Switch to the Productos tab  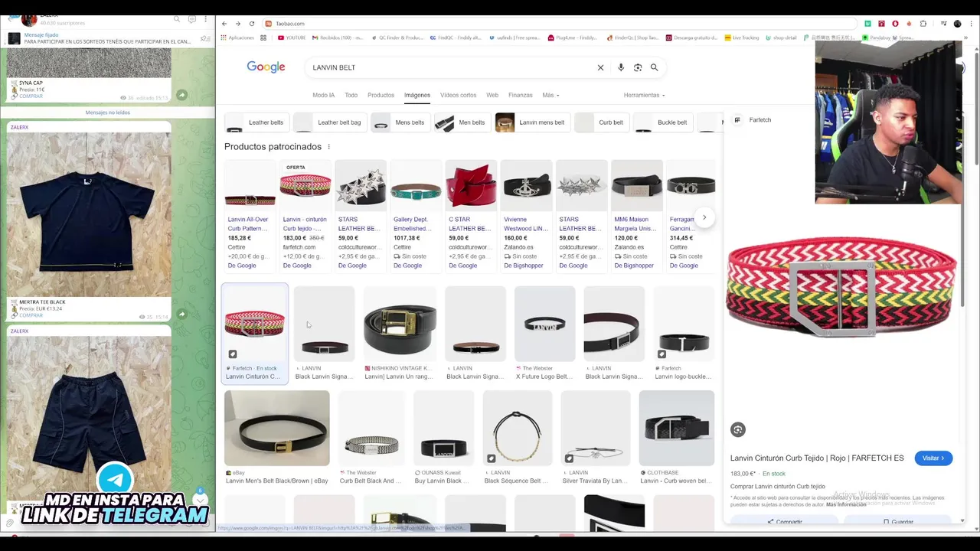click(x=381, y=95)
